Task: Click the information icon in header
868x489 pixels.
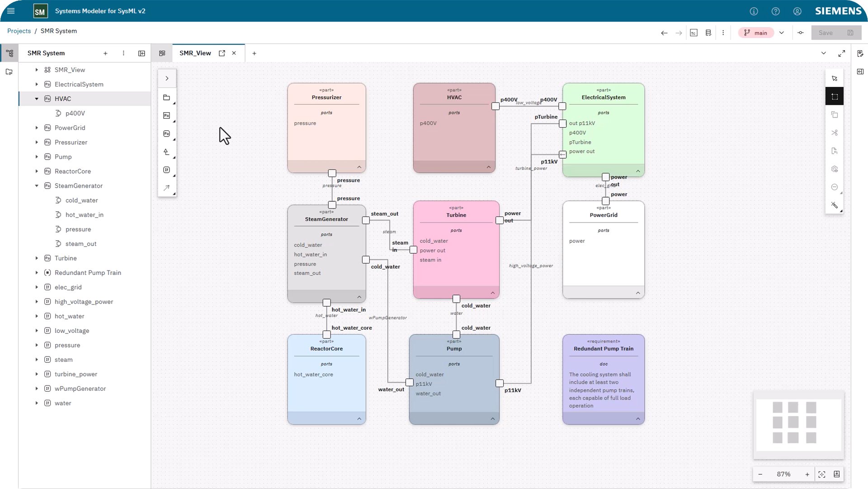Action: [x=754, y=11]
